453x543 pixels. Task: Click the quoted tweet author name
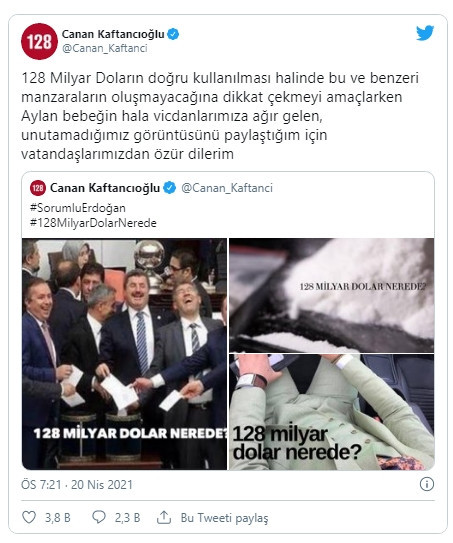105,188
